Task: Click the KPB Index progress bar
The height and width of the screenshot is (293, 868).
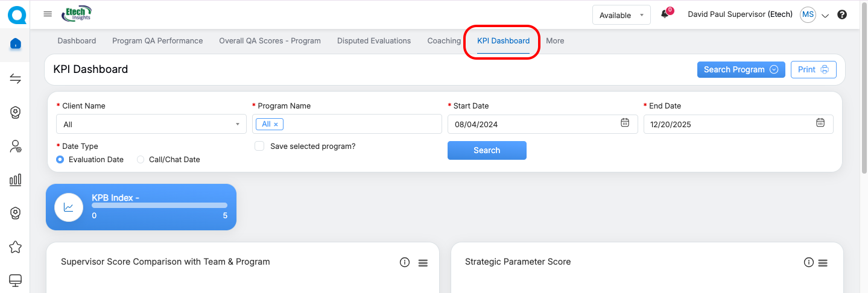Action: tap(159, 206)
